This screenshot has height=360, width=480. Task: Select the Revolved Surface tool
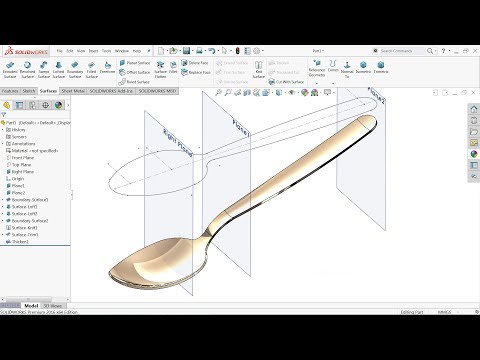point(27,69)
